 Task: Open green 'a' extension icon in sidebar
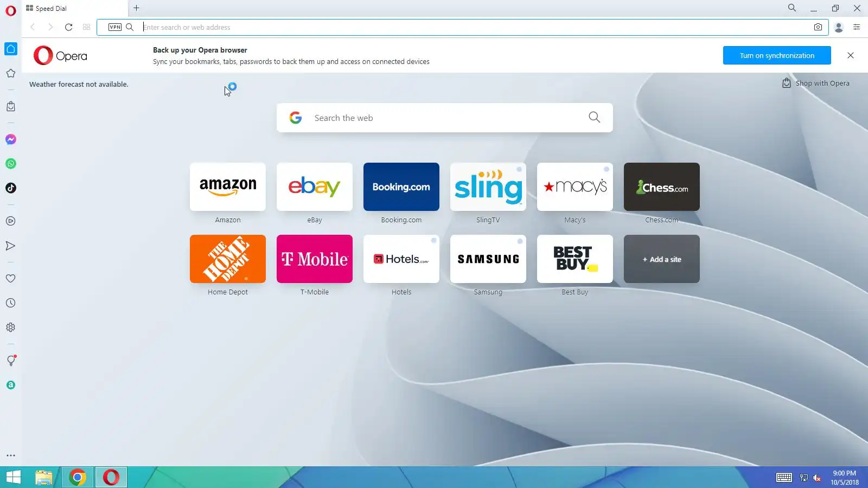(x=11, y=385)
